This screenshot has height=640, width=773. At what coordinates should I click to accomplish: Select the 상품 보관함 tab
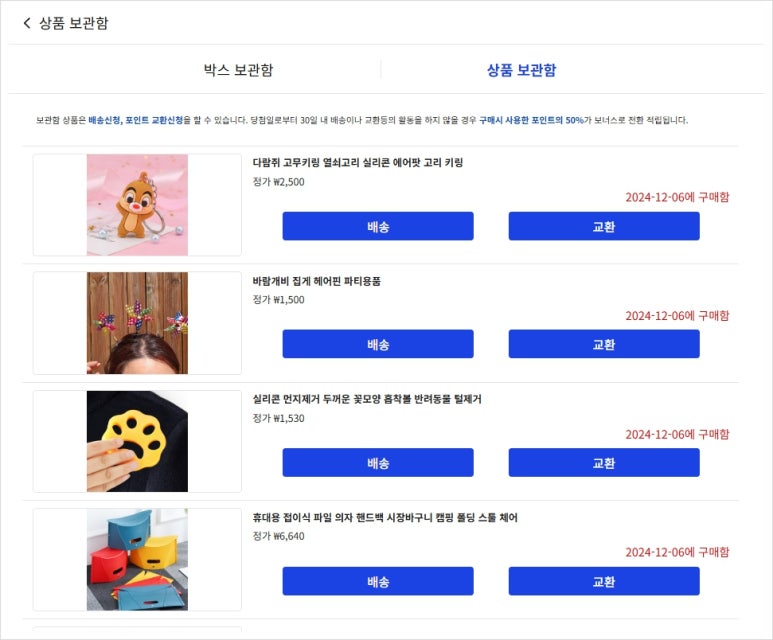point(521,70)
